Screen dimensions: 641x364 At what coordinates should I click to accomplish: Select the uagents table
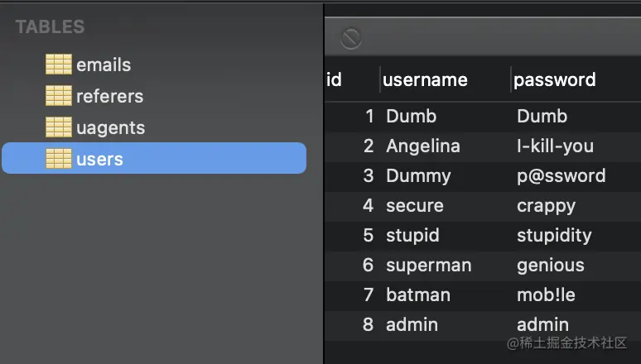pos(110,128)
